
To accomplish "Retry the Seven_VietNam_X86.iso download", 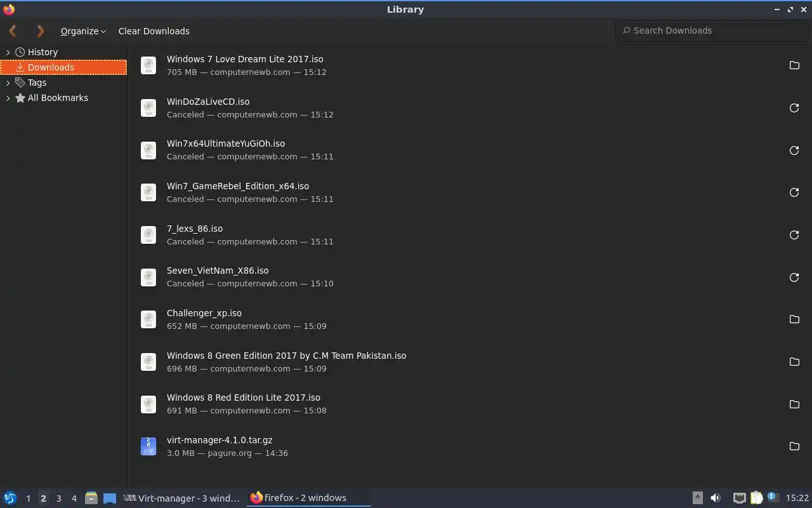I will [794, 277].
